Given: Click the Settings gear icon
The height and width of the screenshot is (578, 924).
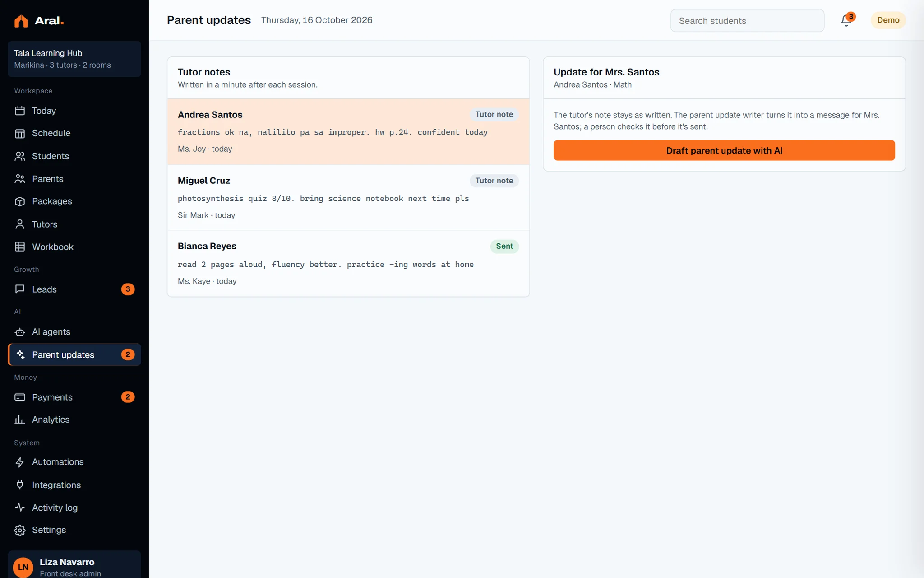Looking at the screenshot, I should coord(20,530).
